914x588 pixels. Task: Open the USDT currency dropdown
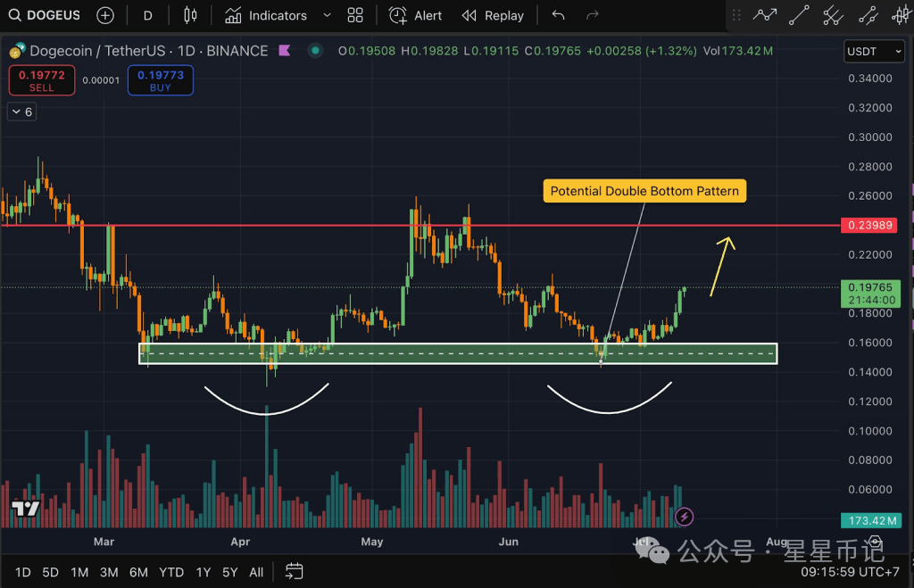click(874, 51)
